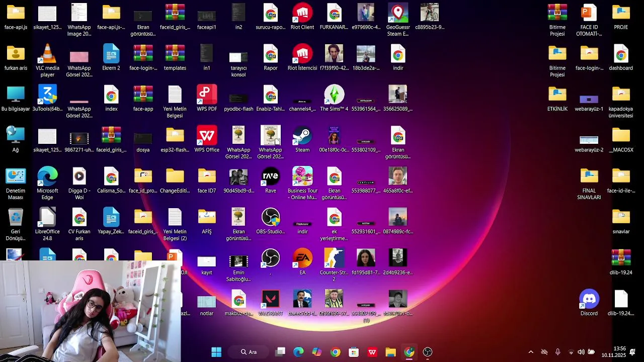This screenshot has width=644, height=362.
Task: Select the ETKİNLİK folder
Action: [x=557, y=99]
